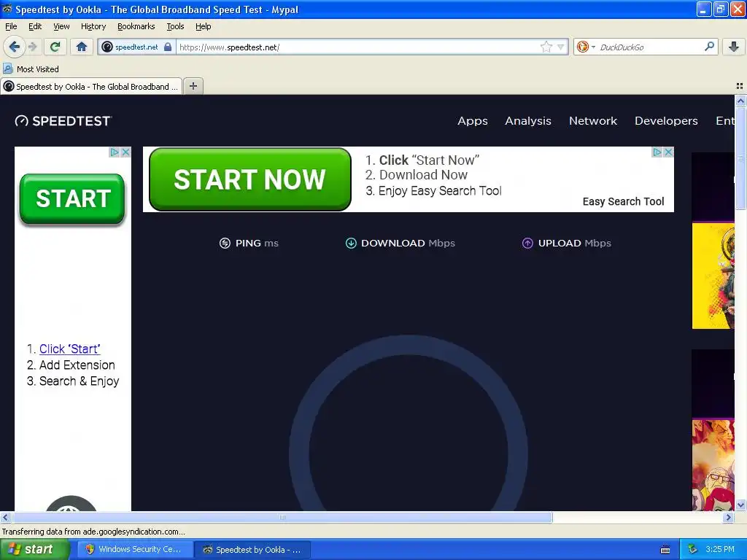Screen dimensions: 747x560
Task: Open the Tools menu
Action: pos(175,26)
